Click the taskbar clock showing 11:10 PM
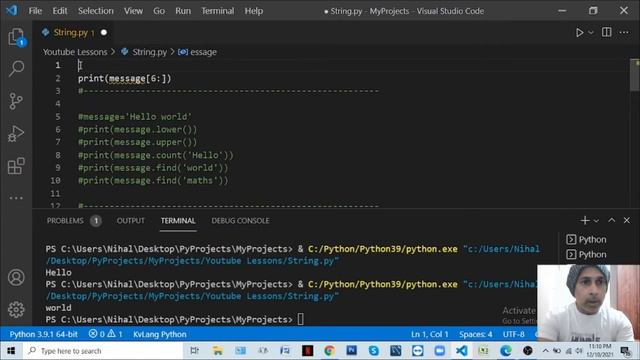Viewport: 640px width, 360px height. [x=600, y=351]
